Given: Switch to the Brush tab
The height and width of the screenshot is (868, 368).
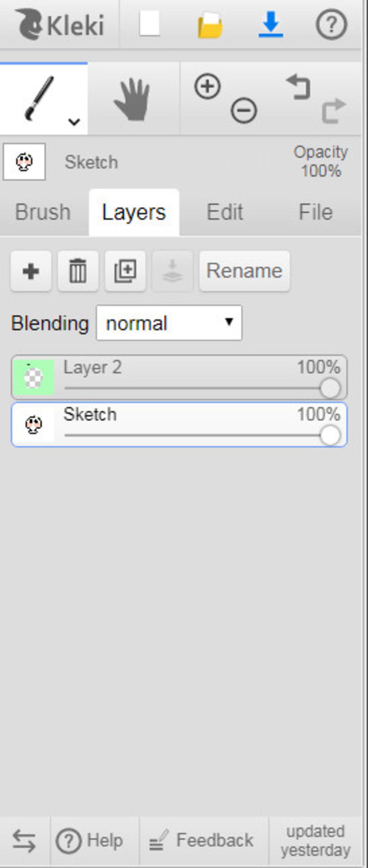Looking at the screenshot, I should tap(43, 212).
